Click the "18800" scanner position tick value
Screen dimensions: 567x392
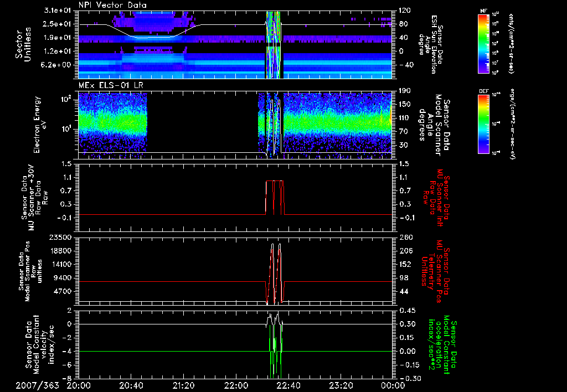[x=60, y=251]
